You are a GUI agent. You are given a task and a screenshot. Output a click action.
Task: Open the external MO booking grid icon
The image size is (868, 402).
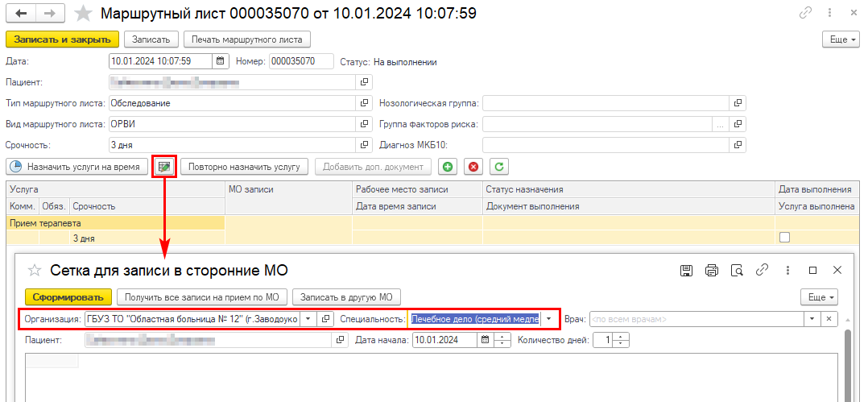click(x=164, y=167)
